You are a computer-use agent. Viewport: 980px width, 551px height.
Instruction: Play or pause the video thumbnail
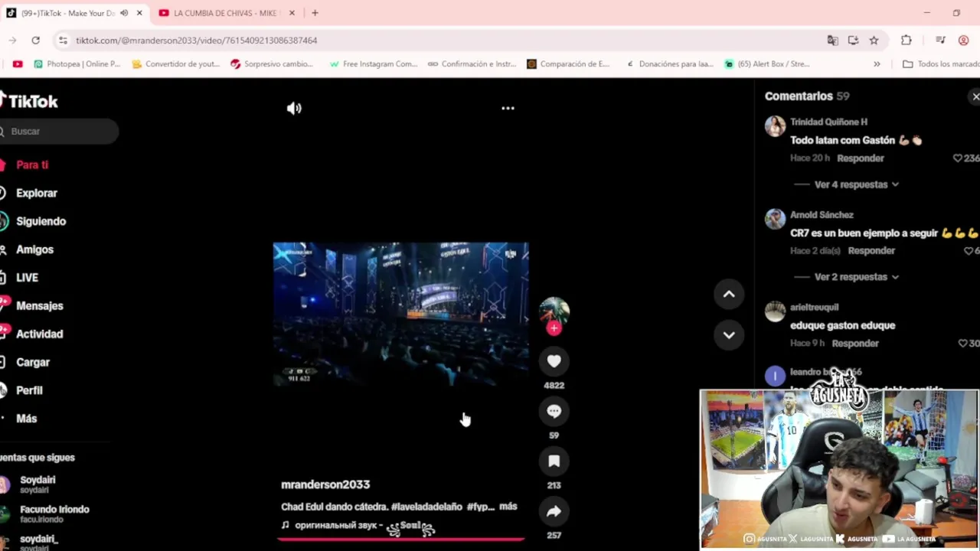[400, 314]
